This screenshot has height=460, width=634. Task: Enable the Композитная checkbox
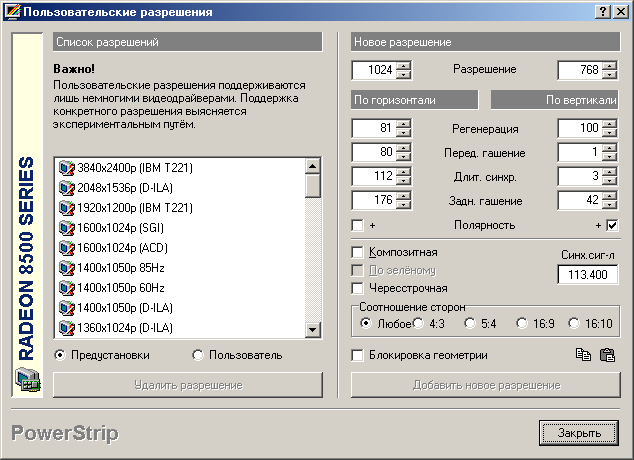point(358,252)
